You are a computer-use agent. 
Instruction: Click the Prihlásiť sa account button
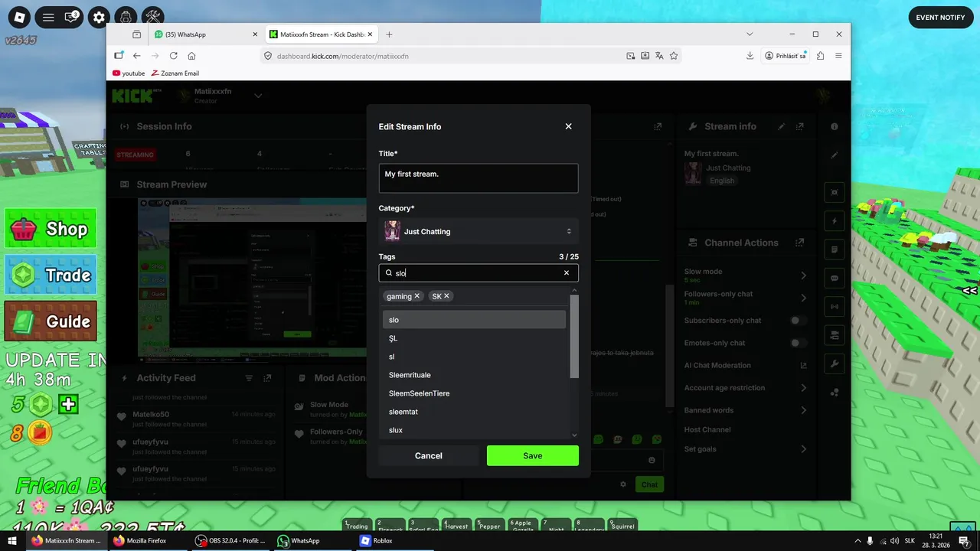tap(786, 56)
